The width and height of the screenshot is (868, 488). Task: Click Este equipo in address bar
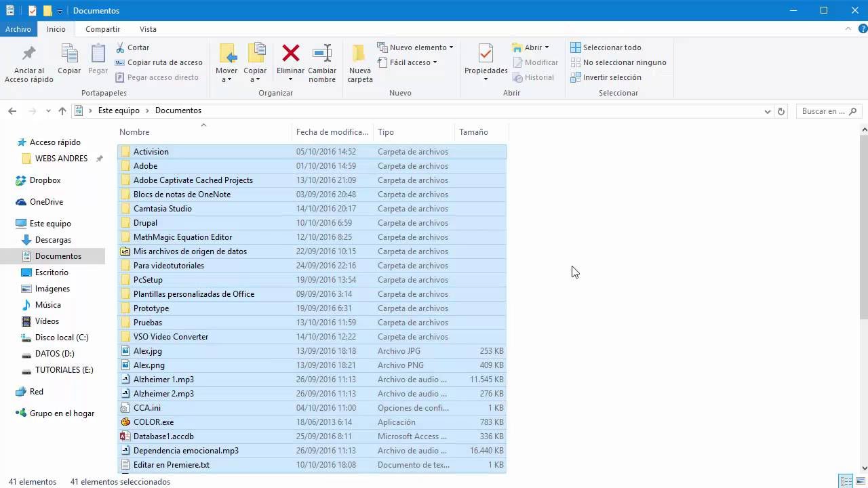(119, 110)
